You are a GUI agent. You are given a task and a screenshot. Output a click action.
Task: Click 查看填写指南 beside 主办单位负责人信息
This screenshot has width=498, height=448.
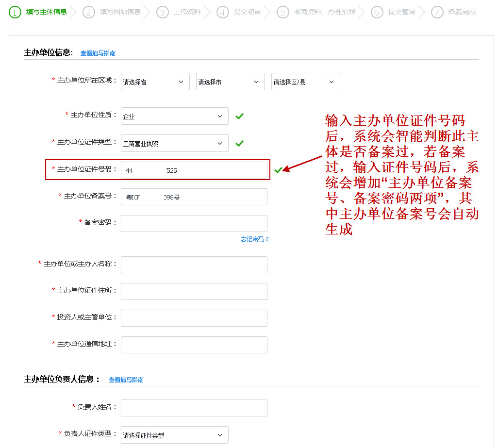pos(125,380)
